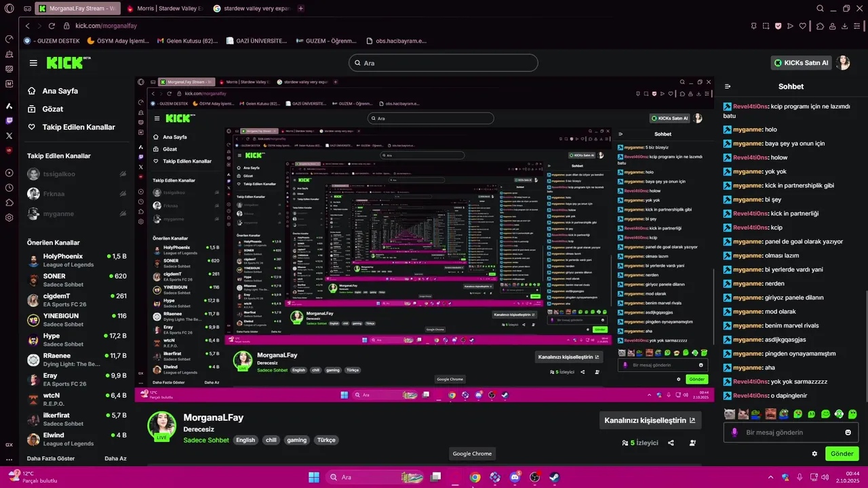
Task: Click the pinboard pin icon in toolbar
Action: pos(753,26)
